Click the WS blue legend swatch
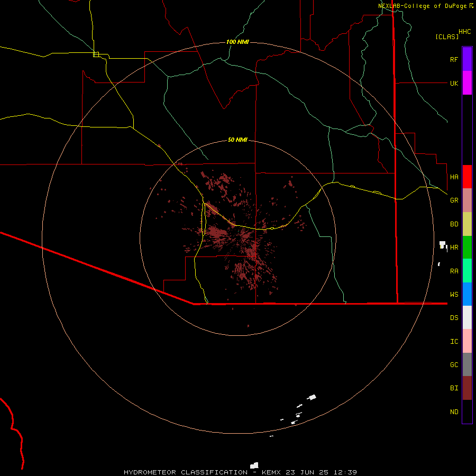 point(467,294)
